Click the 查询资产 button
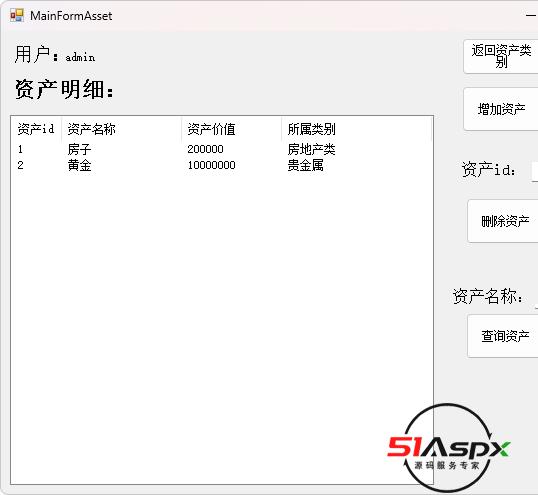 503,336
